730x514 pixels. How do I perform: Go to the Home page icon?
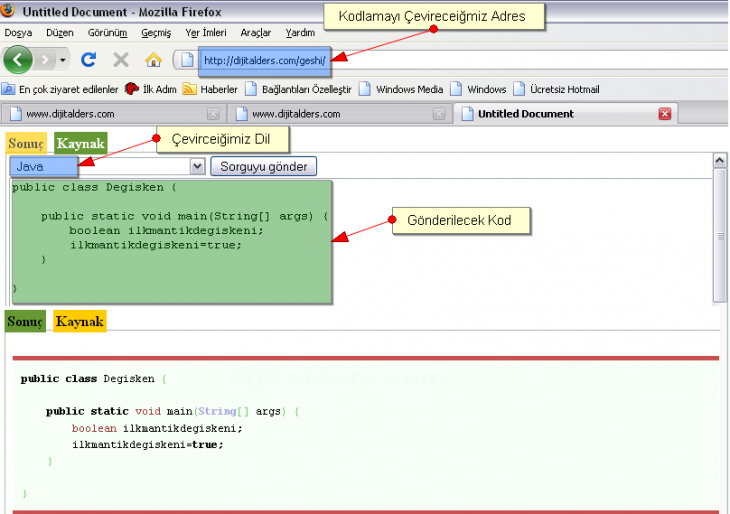pyautogui.click(x=153, y=60)
